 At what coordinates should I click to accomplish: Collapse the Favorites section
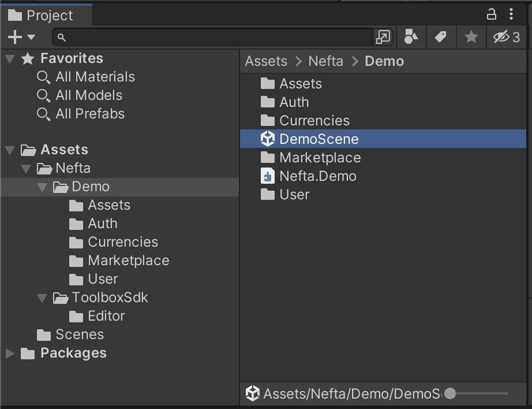pyautogui.click(x=10, y=59)
